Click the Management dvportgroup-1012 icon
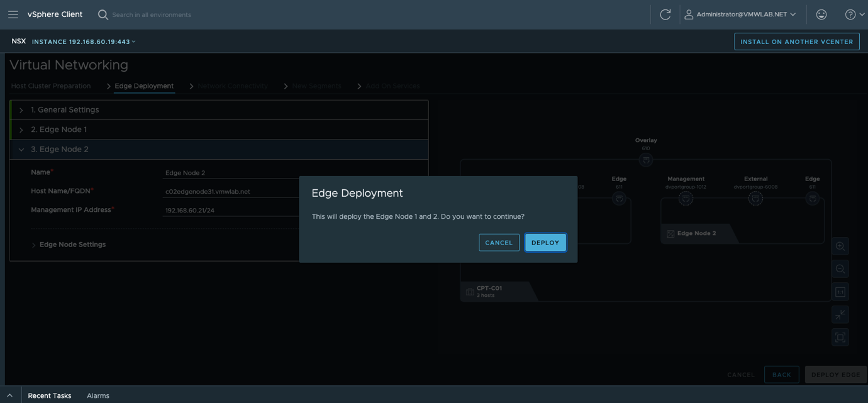The height and width of the screenshot is (403, 868). click(x=686, y=199)
